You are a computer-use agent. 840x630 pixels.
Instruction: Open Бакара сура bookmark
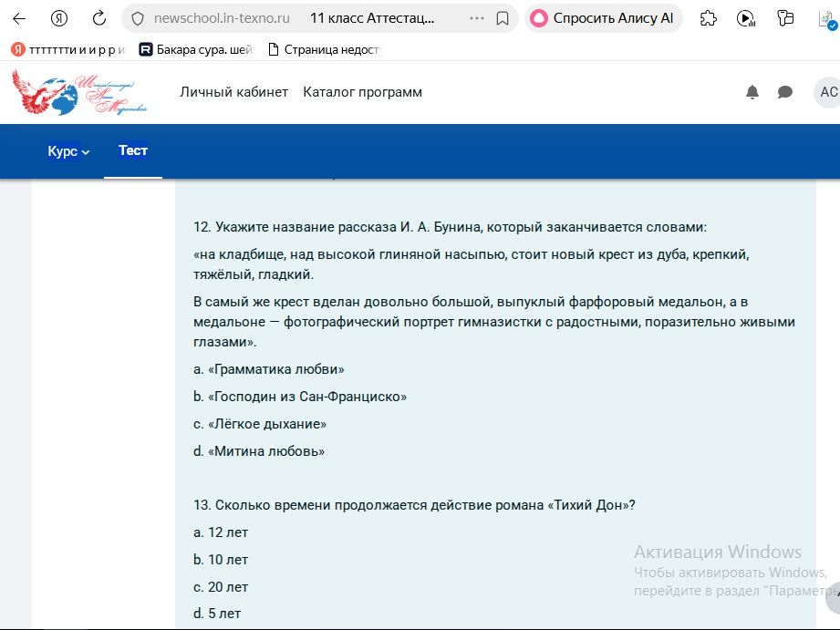tap(195, 50)
